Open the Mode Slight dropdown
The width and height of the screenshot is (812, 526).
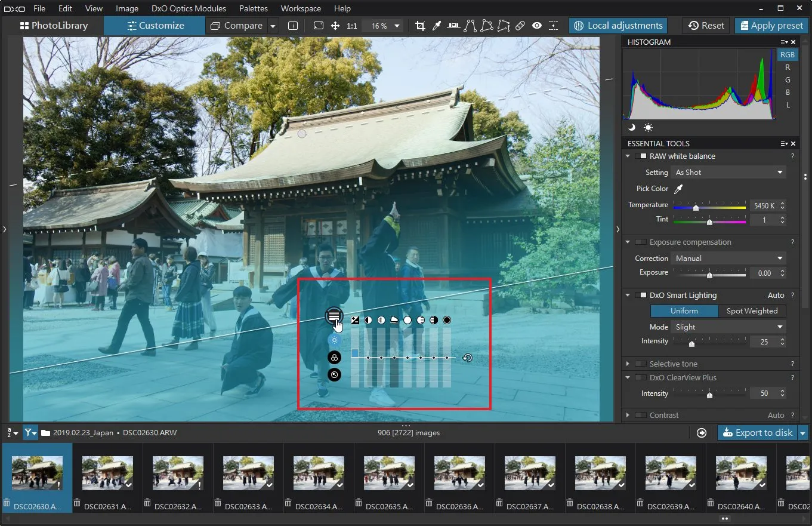click(x=728, y=327)
